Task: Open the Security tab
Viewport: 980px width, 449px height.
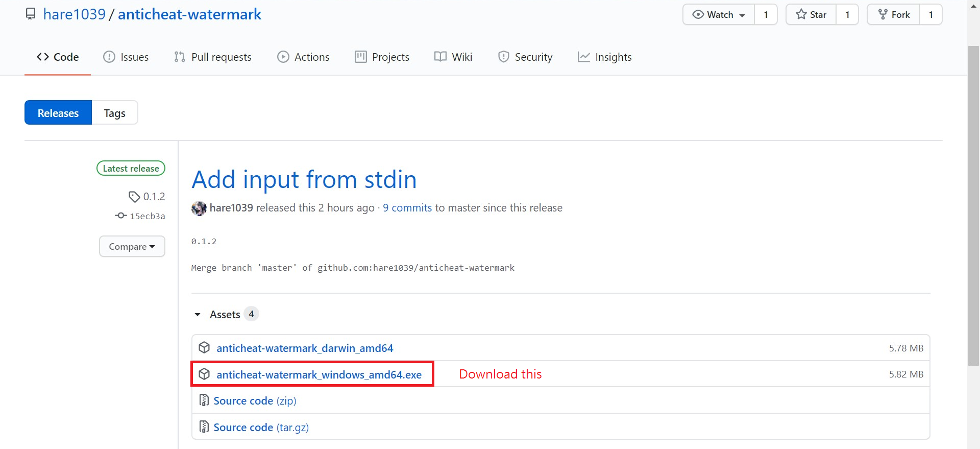Action: 525,57
